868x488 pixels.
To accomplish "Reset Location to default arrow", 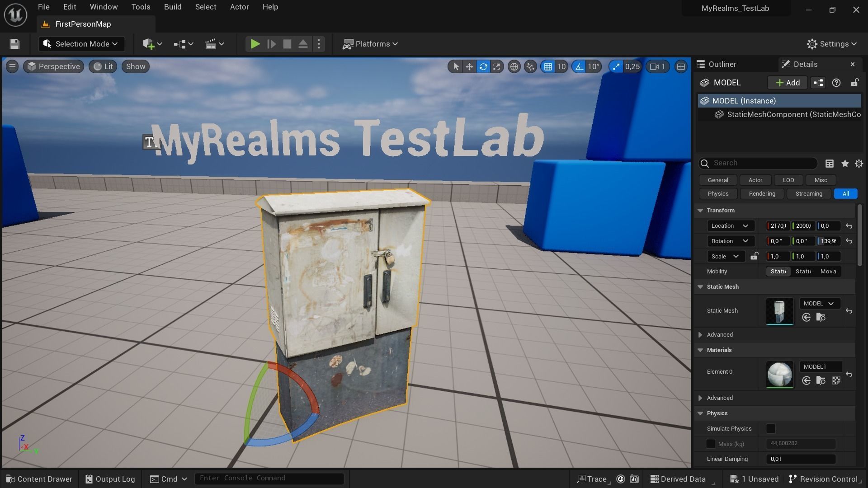I will point(849,226).
